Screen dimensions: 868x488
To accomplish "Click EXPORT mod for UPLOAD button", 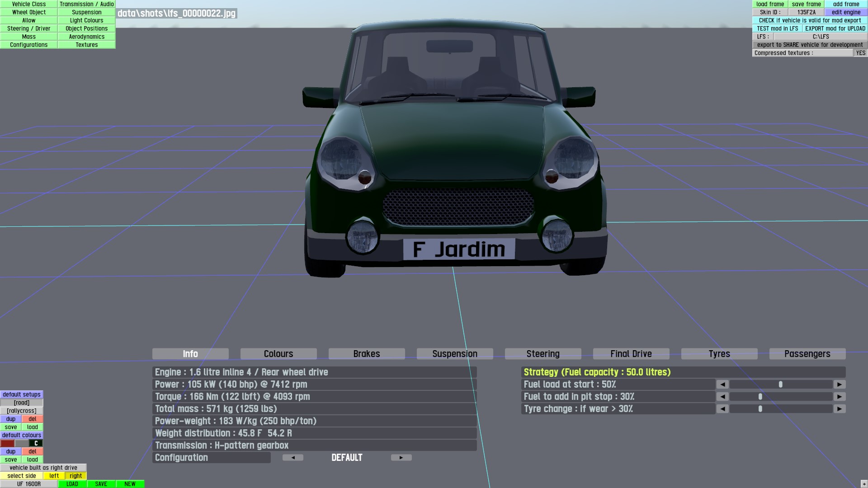I will click(835, 28).
